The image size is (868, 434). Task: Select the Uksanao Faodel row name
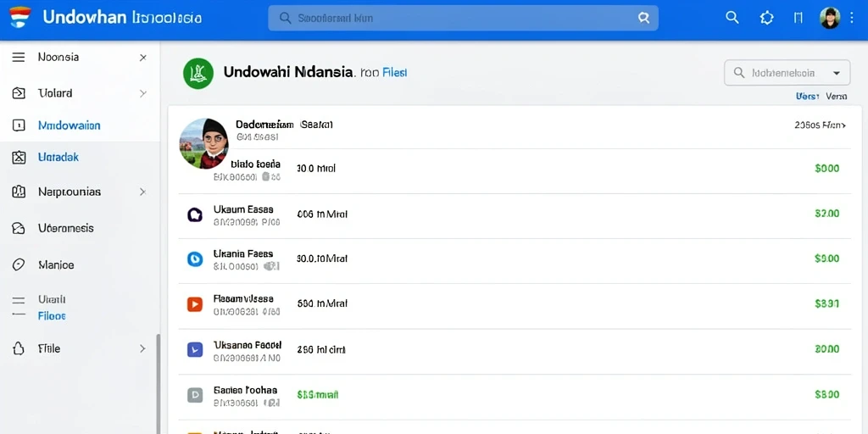(248, 344)
